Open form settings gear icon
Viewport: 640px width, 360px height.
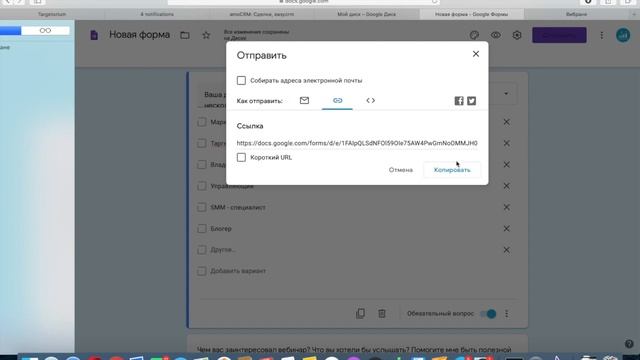517,35
